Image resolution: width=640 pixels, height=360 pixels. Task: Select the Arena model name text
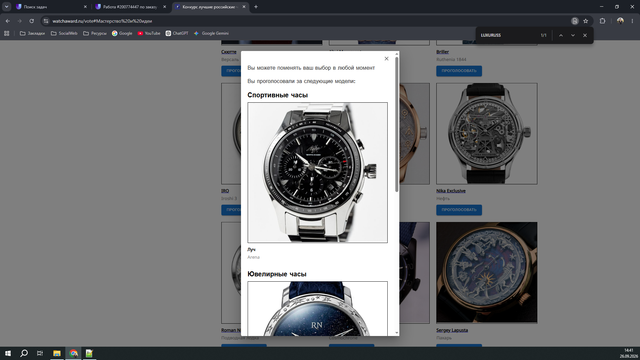253,257
